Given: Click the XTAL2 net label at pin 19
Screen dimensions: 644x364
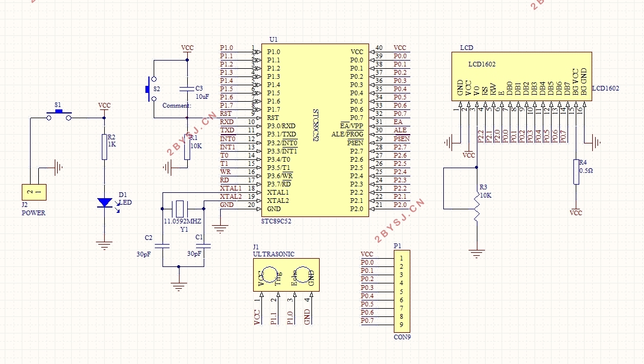Looking at the screenshot, I should 230,196.
